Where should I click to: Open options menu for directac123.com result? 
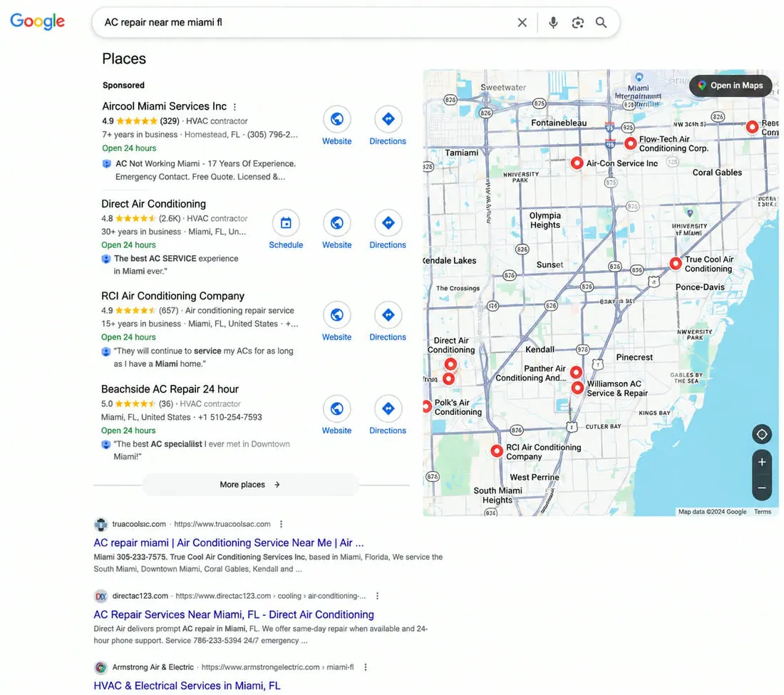378,596
